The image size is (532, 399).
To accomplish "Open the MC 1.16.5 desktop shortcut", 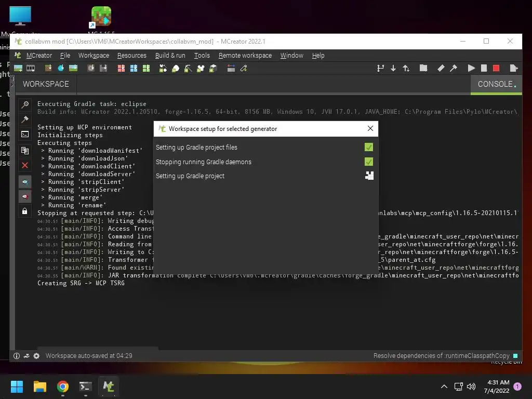I will 101,20.
